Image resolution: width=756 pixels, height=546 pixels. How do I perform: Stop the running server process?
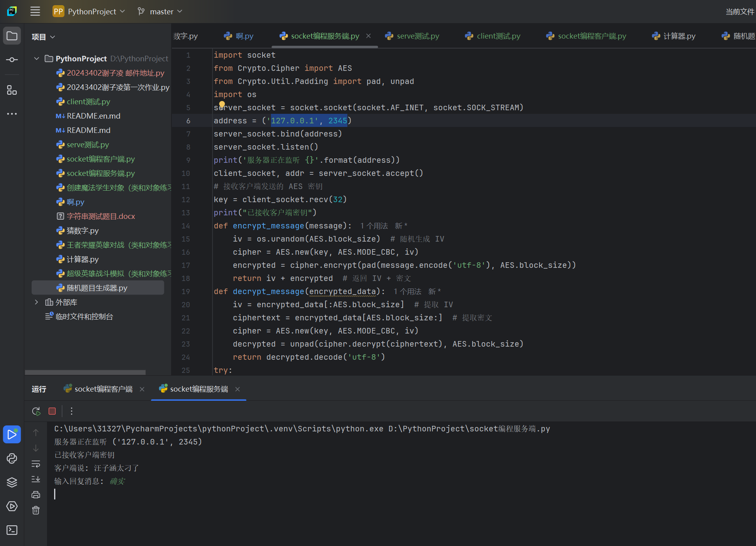tap(52, 411)
